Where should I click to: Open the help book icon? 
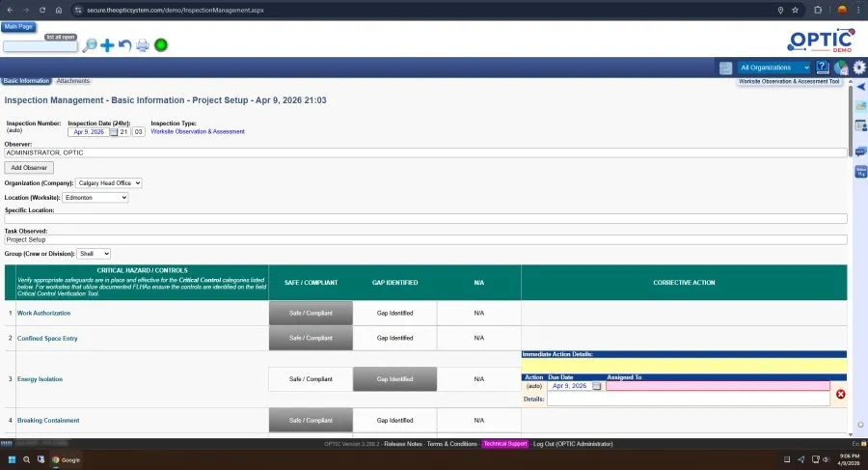(x=823, y=68)
